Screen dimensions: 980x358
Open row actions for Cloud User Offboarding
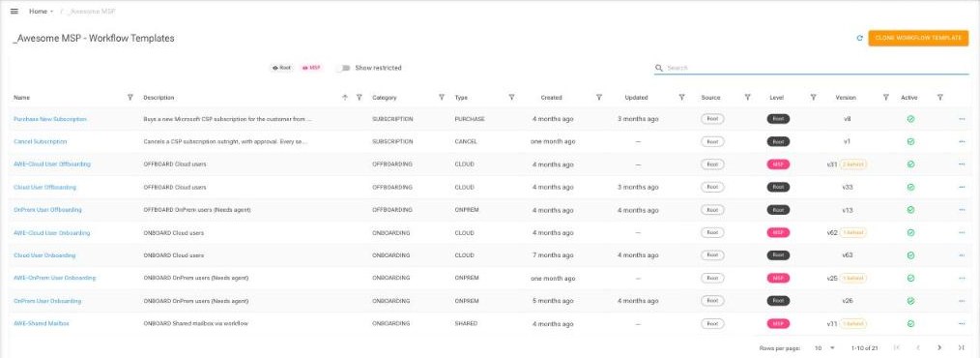[962, 187]
